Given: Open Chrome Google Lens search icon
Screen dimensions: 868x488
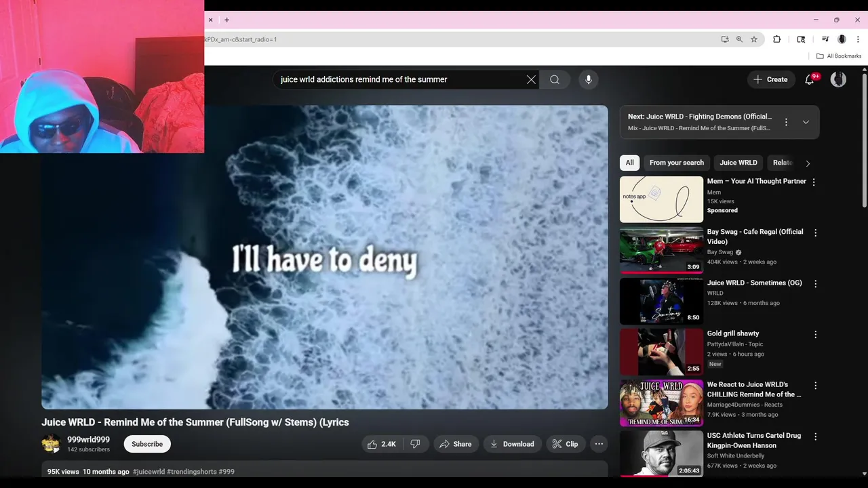Looking at the screenshot, I should pyautogui.click(x=801, y=39).
